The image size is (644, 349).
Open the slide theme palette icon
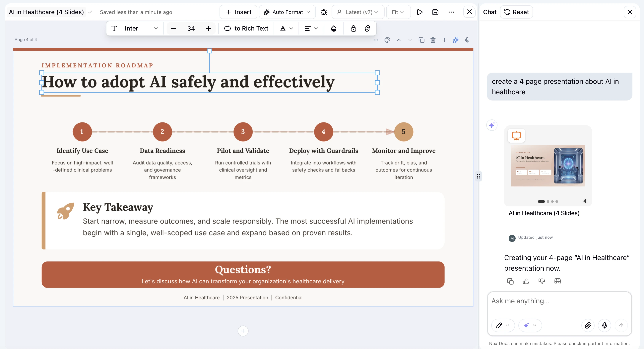coord(387,40)
